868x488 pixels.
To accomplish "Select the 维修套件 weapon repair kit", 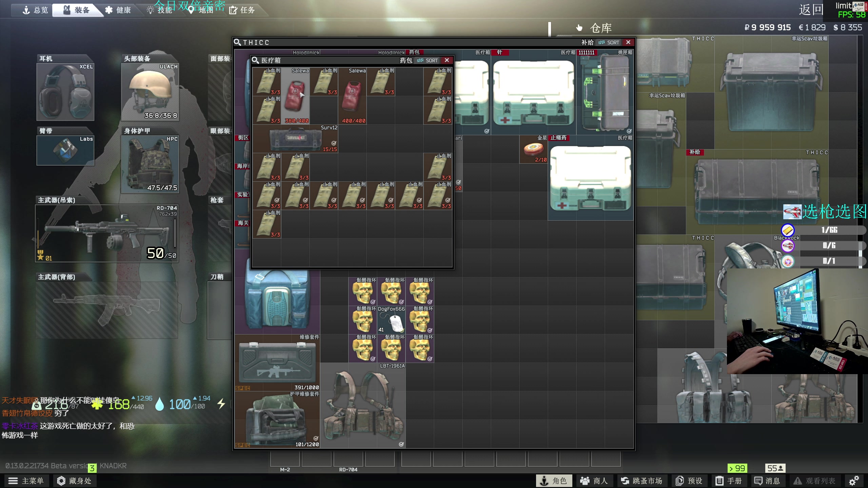I will click(x=277, y=363).
